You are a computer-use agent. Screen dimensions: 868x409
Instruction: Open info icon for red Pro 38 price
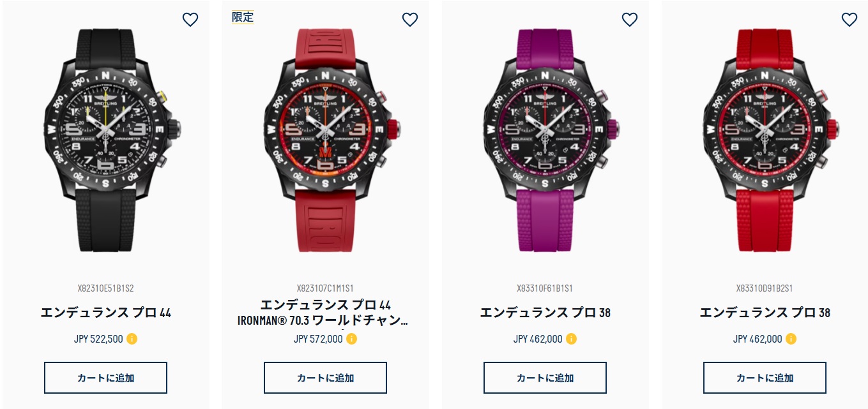click(x=791, y=339)
